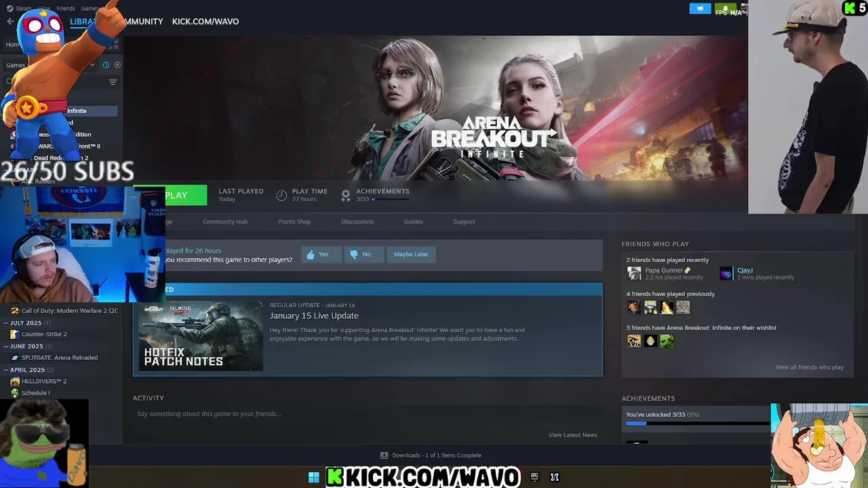
Task: Click the Schedule I game icon
Action: point(15,393)
